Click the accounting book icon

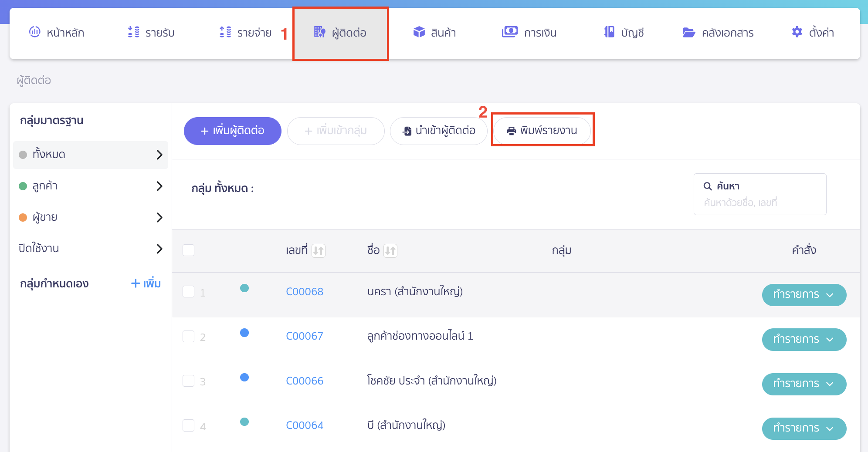609,32
